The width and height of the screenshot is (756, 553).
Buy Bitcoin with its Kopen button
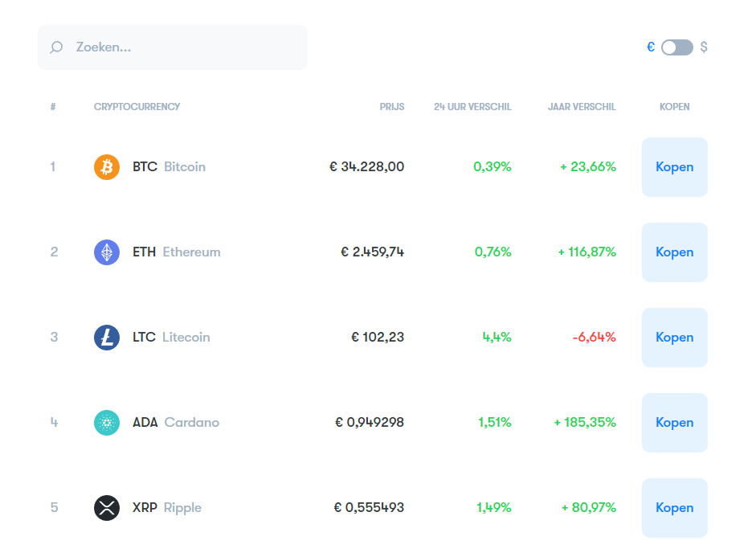point(675,167)
